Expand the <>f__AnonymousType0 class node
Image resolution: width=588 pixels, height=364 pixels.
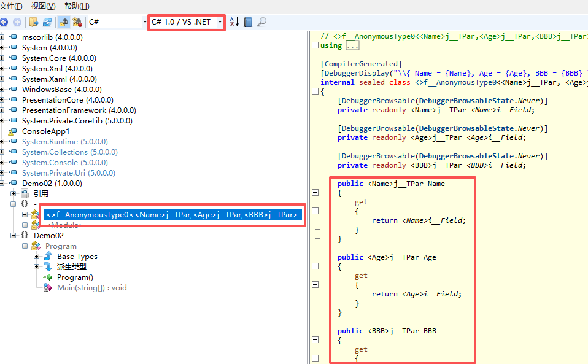25,214
